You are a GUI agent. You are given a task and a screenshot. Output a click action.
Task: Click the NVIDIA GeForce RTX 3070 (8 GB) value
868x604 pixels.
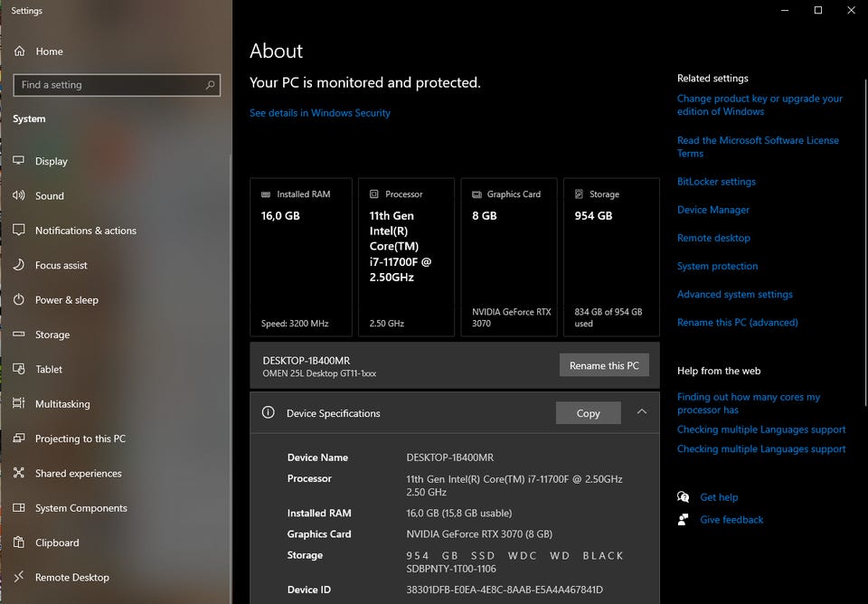pyautogui.click(x=479, y=534)
